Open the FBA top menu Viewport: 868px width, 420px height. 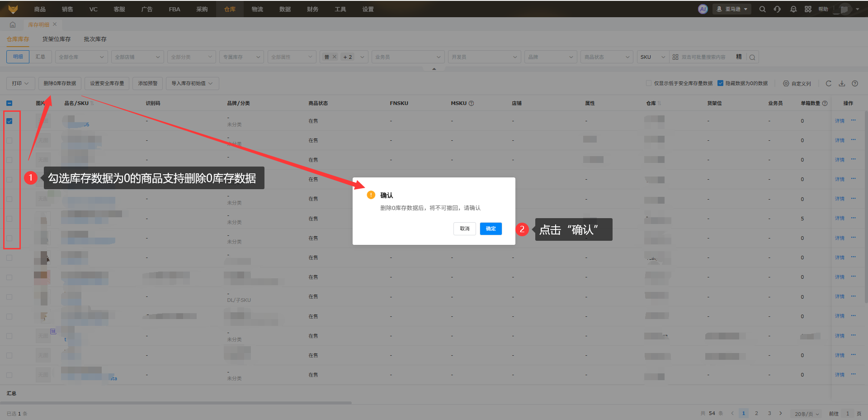(175, 9)
